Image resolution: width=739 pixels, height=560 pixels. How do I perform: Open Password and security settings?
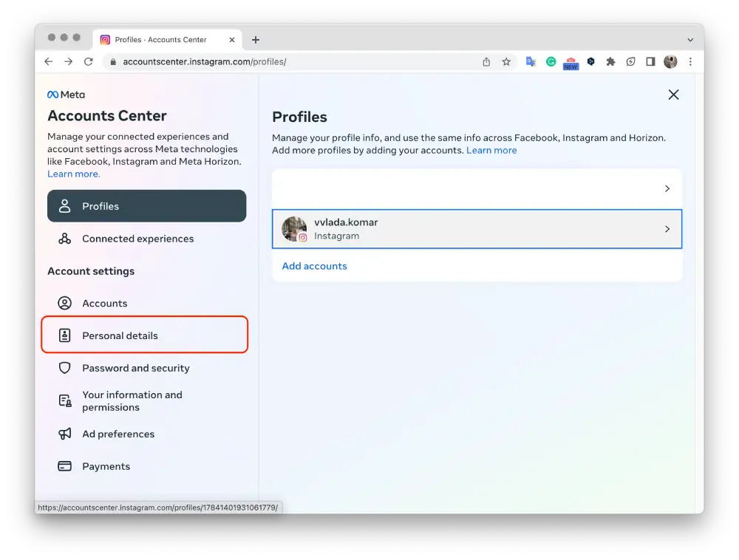coord(146,368)
